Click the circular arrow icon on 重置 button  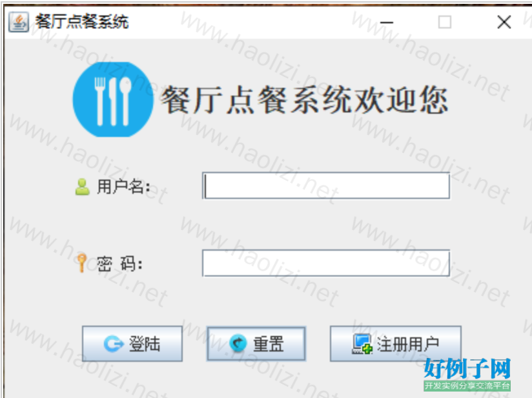(x=238, y=343)
